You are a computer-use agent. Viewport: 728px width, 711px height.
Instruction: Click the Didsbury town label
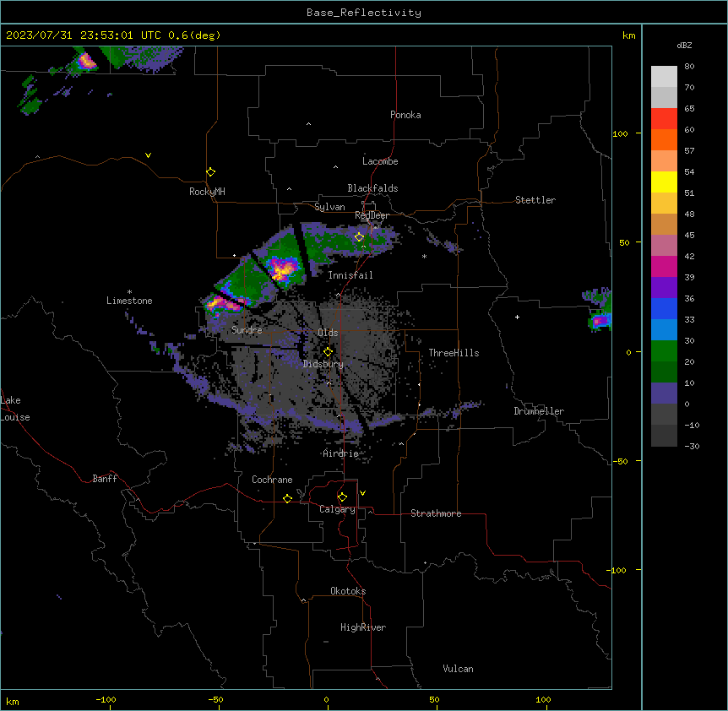323,364
